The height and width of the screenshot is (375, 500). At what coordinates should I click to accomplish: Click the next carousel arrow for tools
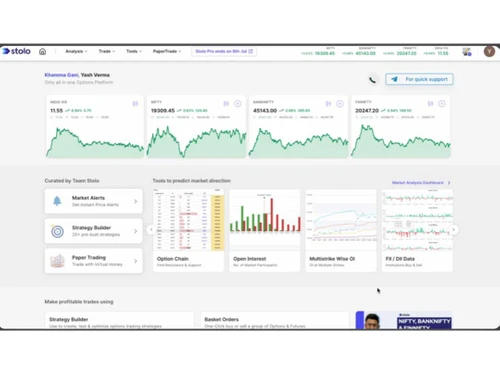click(453, 229)
